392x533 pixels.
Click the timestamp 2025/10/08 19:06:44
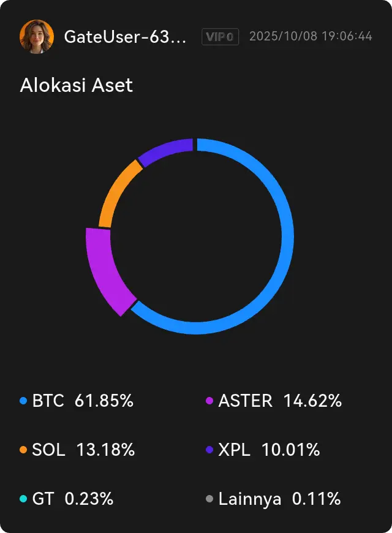click(311, 37)
